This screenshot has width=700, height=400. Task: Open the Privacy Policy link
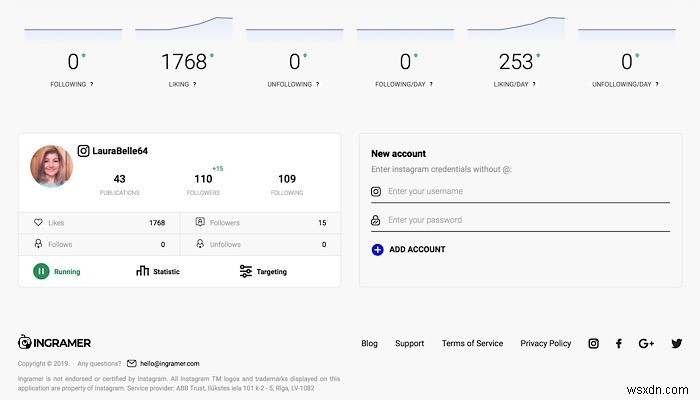pos(545,343)
